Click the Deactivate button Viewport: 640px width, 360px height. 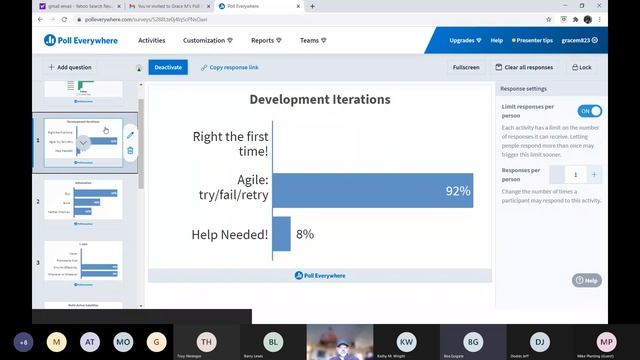coord(168,67)
